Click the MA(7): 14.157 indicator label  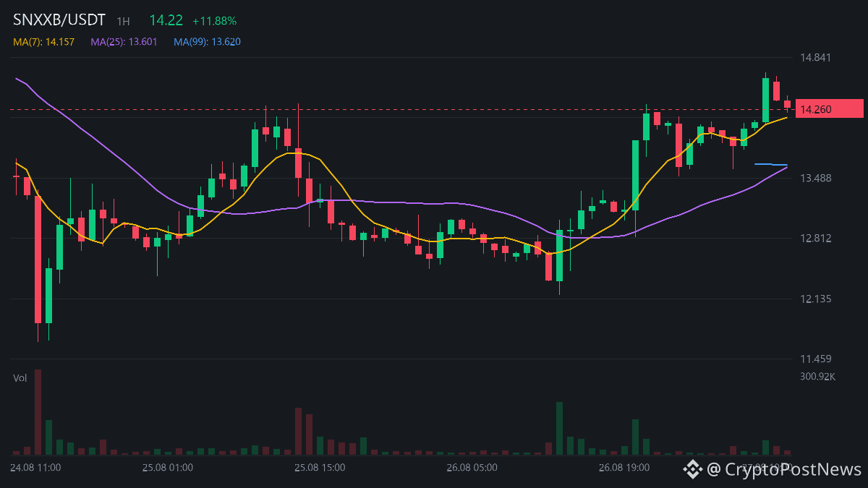click(x=44, y=42)
